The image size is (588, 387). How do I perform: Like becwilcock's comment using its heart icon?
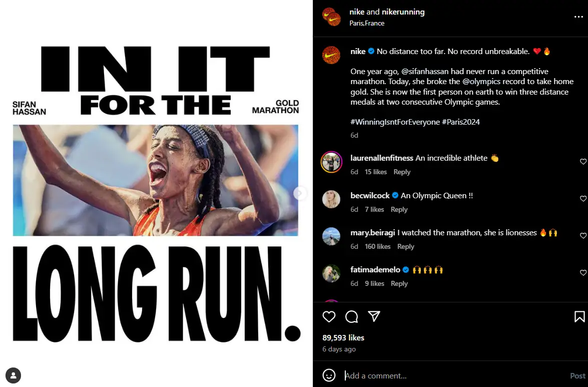(x=582, y=199)
